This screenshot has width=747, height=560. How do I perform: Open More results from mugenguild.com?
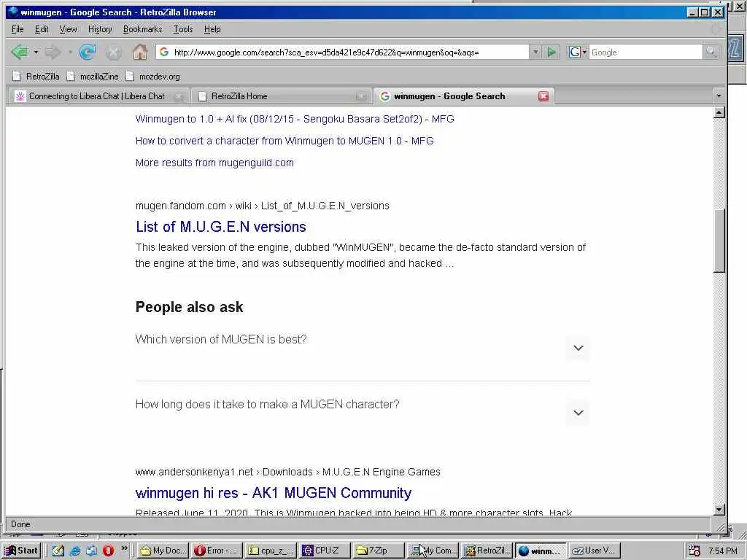(x=214, y=163)
